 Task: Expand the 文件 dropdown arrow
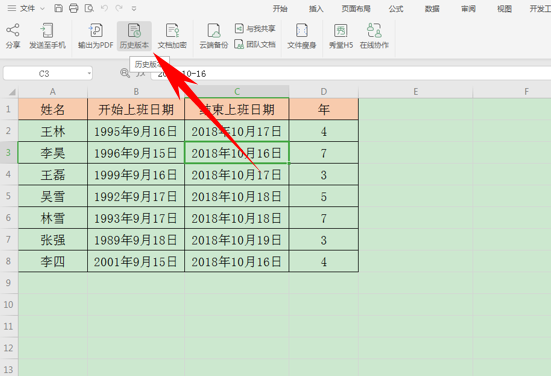(43, 8)
